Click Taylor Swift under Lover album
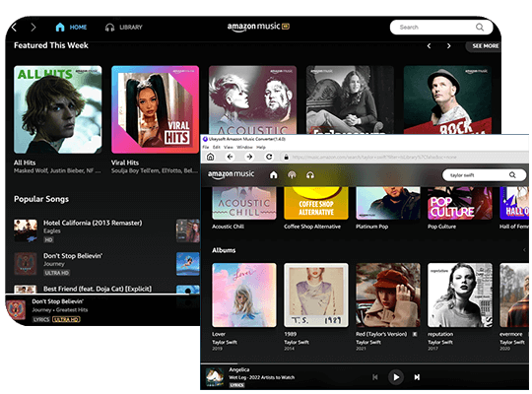Image resolution: width=532 pixels, height=394 pixels. point(225,342)
